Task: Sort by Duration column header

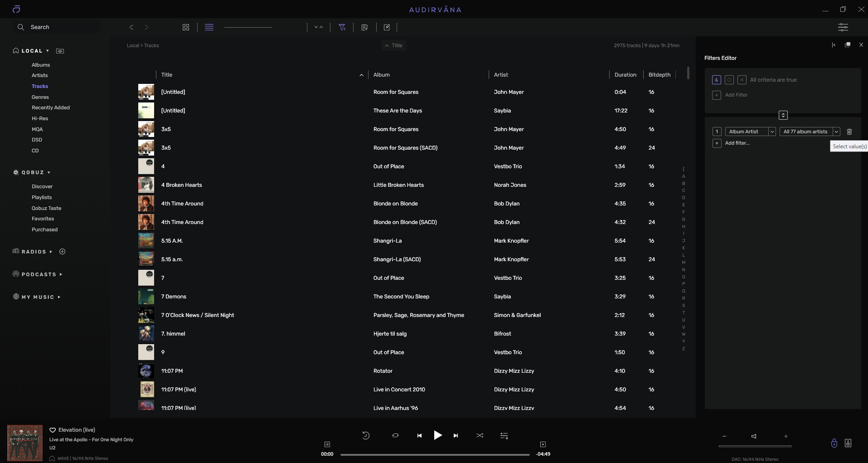Action: [x=626, y=75]
